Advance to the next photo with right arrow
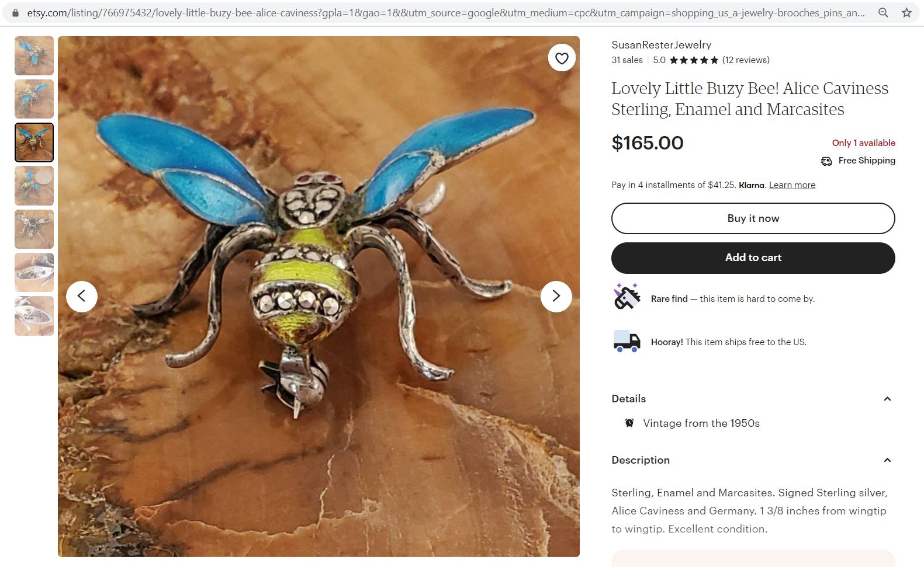Viewport: 924px width, 567px height. (556, 296)
